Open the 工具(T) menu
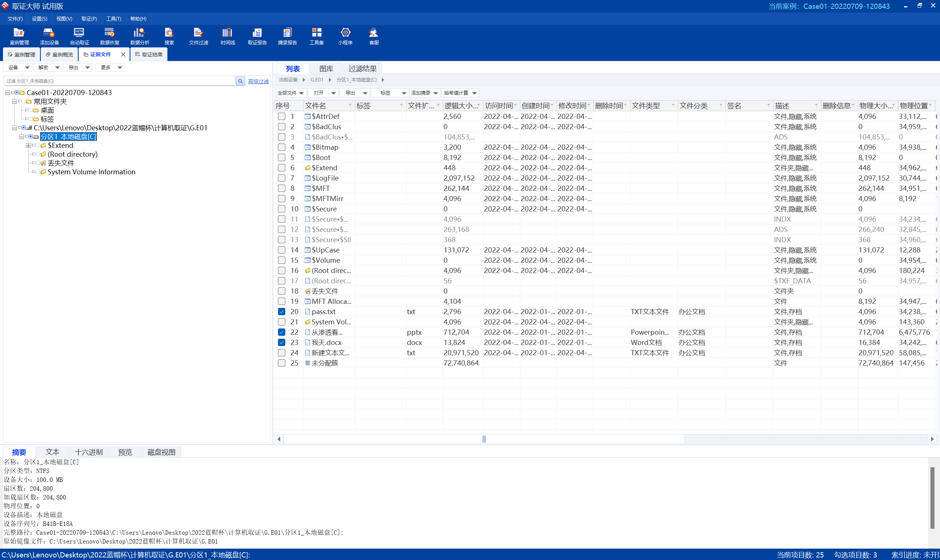This screenshot has width=940, height=560. click(x=113, y=18)
